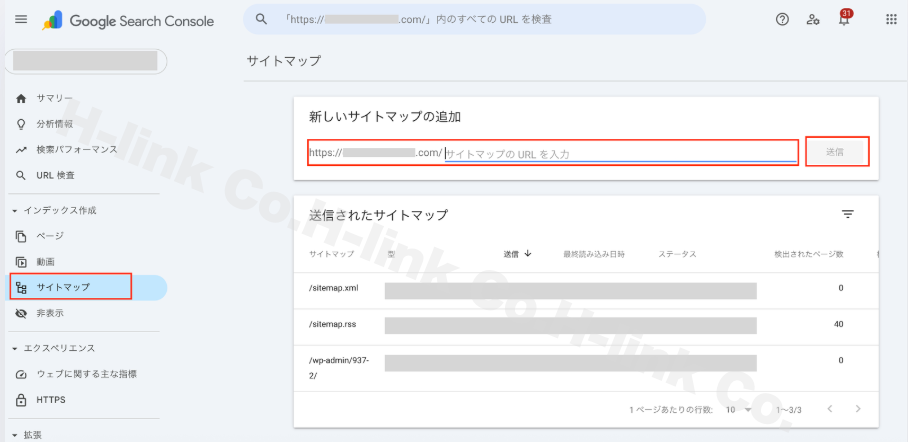The height and width of the screenshot is (442, 908).
Task: Click the pages icon beside ページ
Action: click(x=21, y=236)
